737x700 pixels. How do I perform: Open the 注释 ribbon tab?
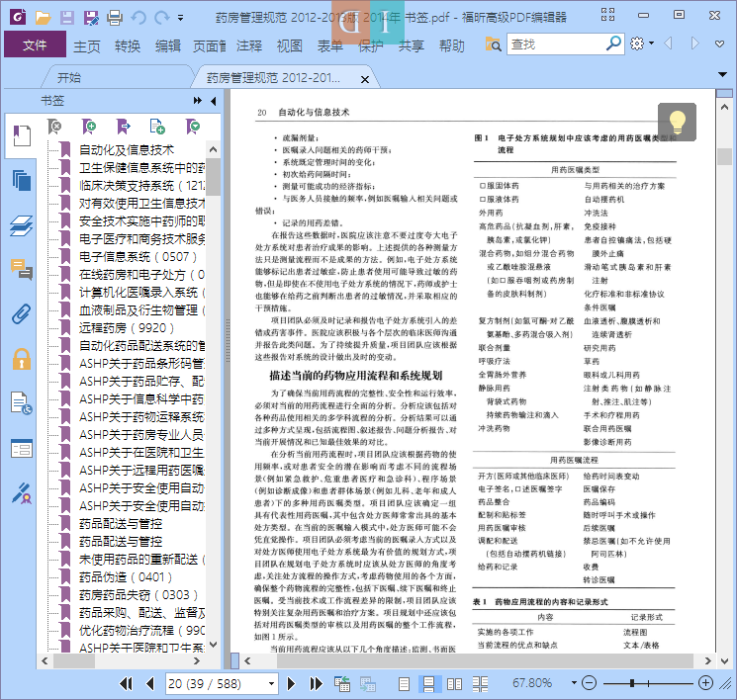[249, 46]
